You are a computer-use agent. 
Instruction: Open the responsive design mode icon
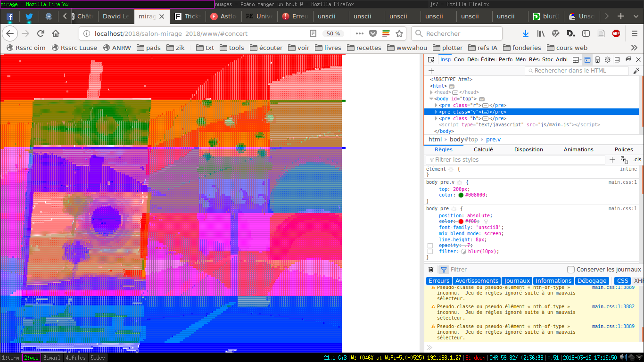[x=597, y=60]
